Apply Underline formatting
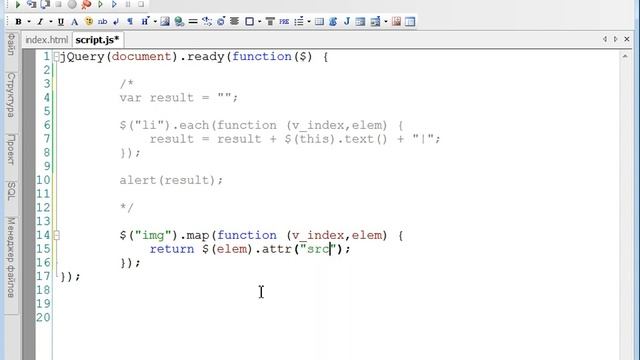This screenshot has width=640, height=360. tap(61, 22)
